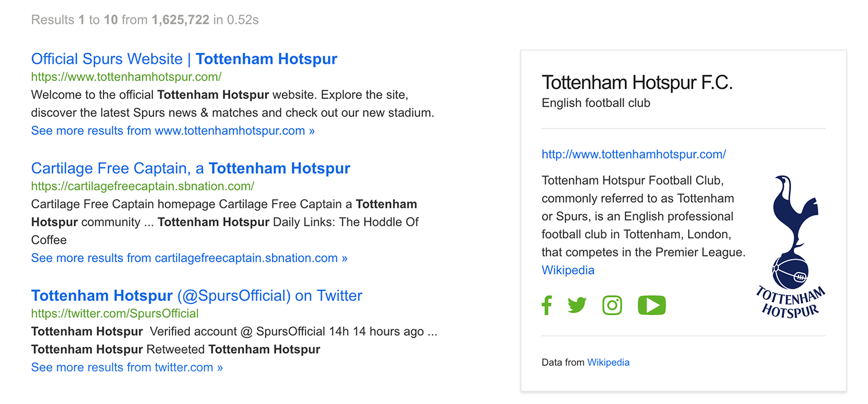Click the English football club subtitle
This screenshot has height=404, width=868.
596,103
